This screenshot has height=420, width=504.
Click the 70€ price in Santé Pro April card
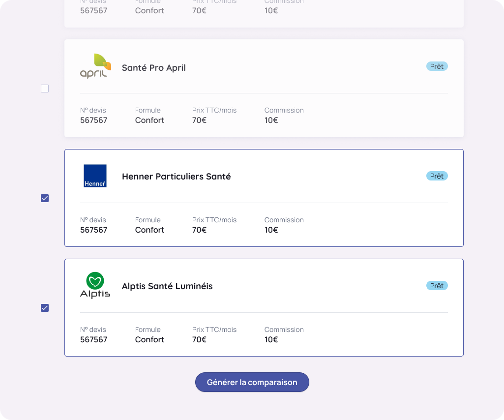(x=199, y=120)
